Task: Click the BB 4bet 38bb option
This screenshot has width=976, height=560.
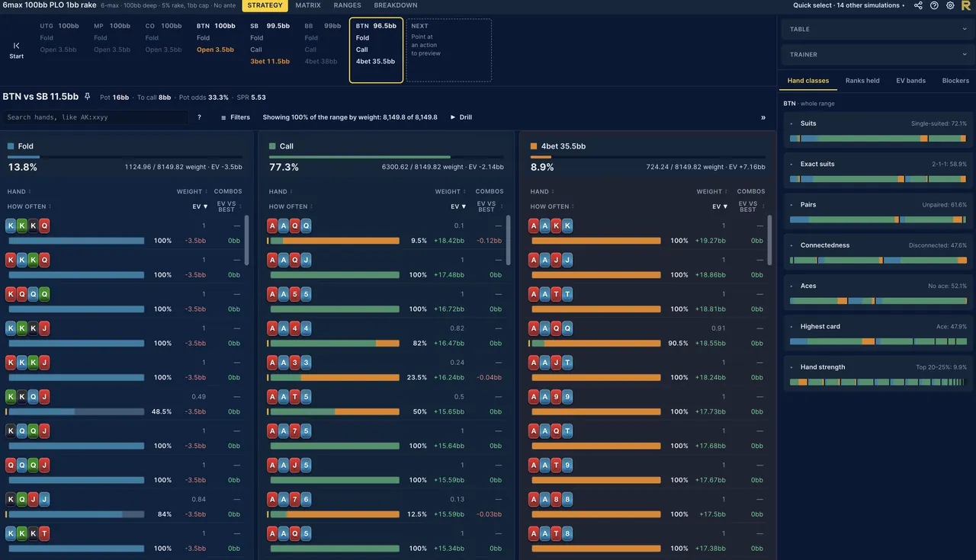Action: click(320, 61)
